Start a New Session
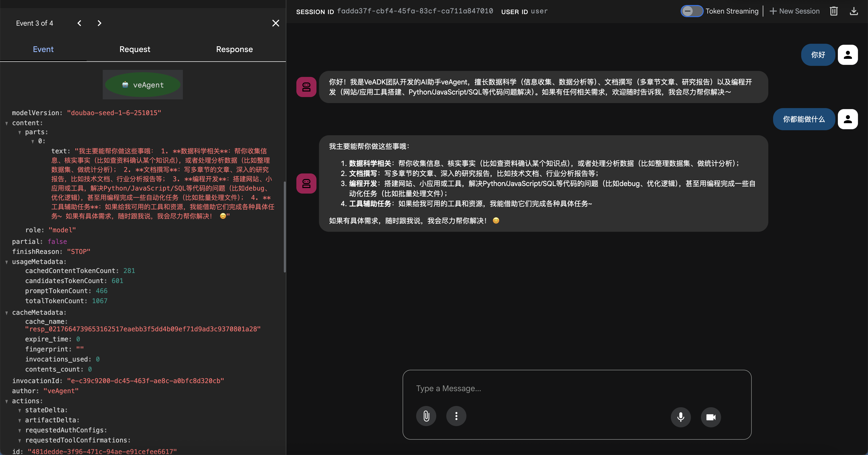868x455 pixels. 795,11
